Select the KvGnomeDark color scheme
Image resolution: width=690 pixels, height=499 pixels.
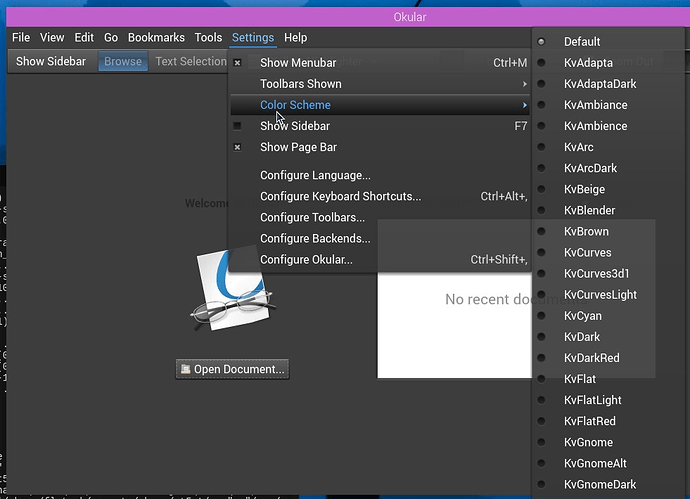click(x=607, y=485)
